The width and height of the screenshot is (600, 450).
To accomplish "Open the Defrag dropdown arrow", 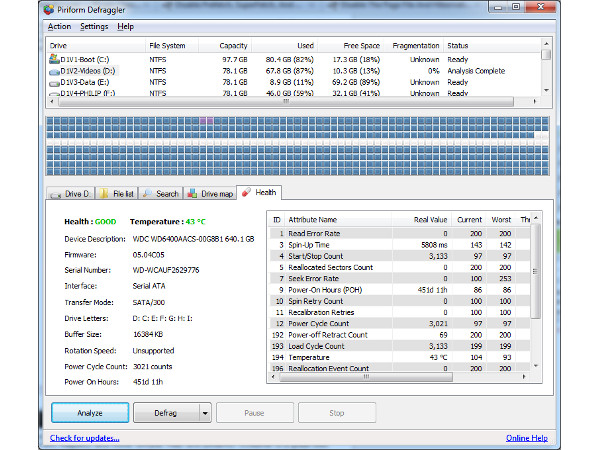I will click(x=205, y=413).
